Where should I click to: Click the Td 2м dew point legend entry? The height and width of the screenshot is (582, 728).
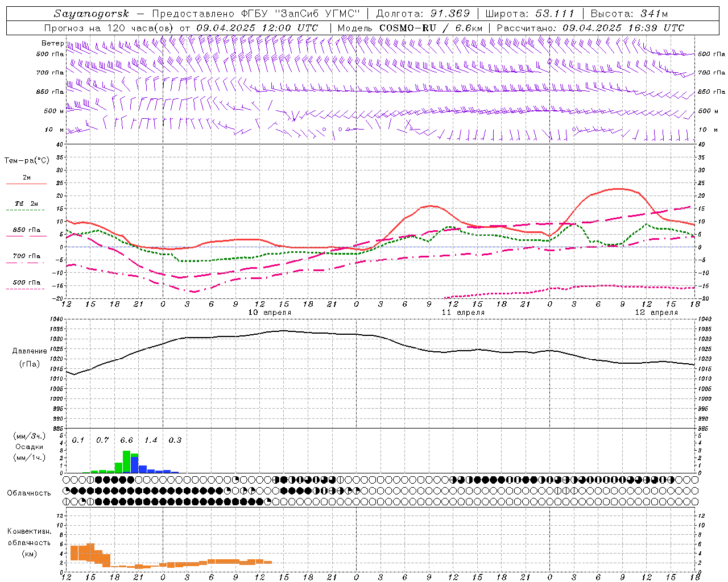(27, 203)
